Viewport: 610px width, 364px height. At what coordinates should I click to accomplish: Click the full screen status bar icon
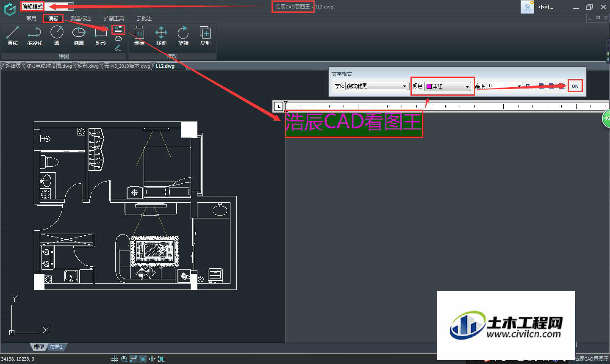click(161, 359)
